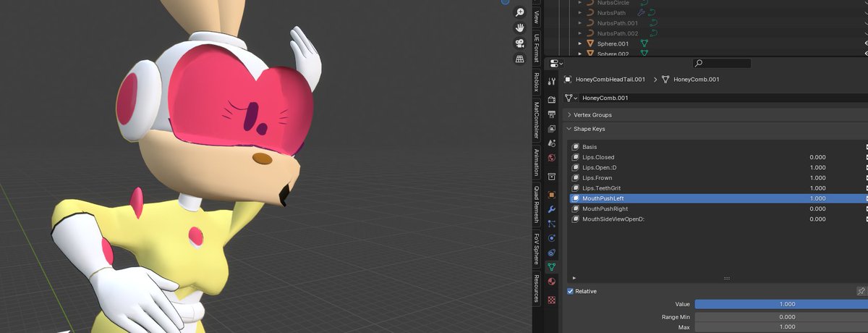Open the Object Data mesh properties tab

(552, 267)
